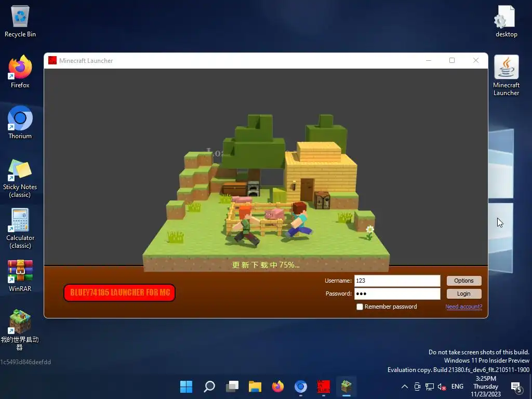Image resolution: width=532 pixels, height=399 pixels.
Task: Click the Minecraft grass block taskbar icon
Action: (347, 387)
